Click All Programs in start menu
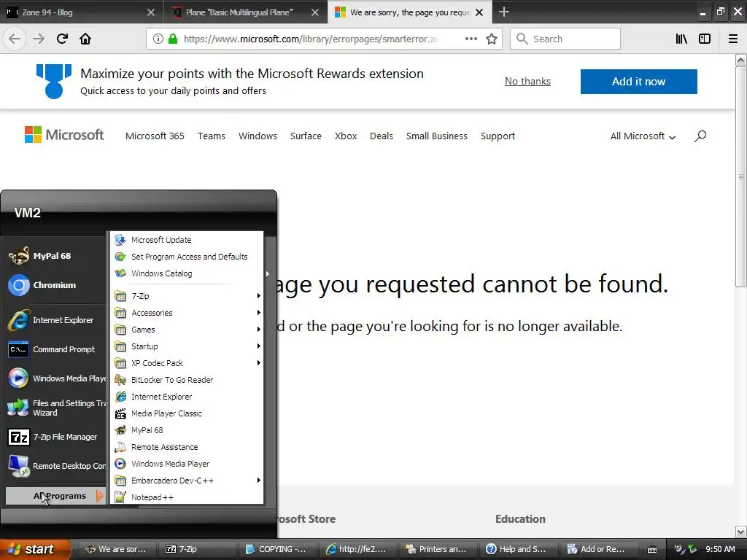Image resolution: width=747 pixels, height=560 pixels. click(x=55, y=496)
